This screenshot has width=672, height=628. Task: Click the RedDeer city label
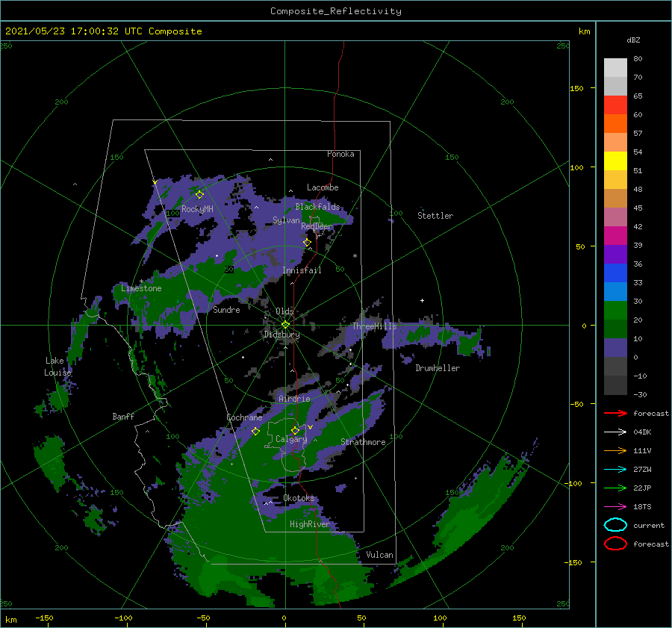coord(317,226)
